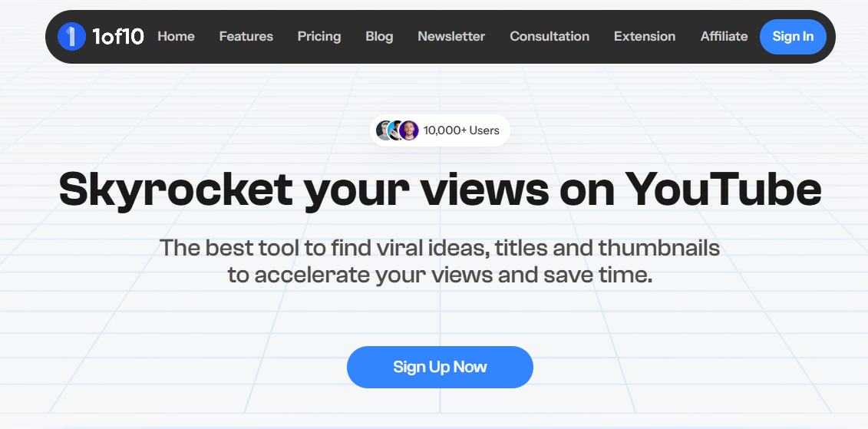868x429 pixels.
Task: Go to the Features section
Action: (x=246, y=36)
